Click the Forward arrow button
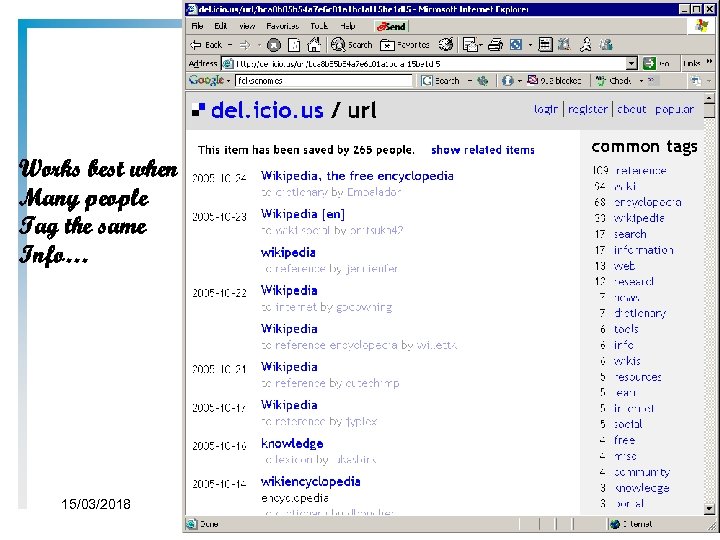 245,45
